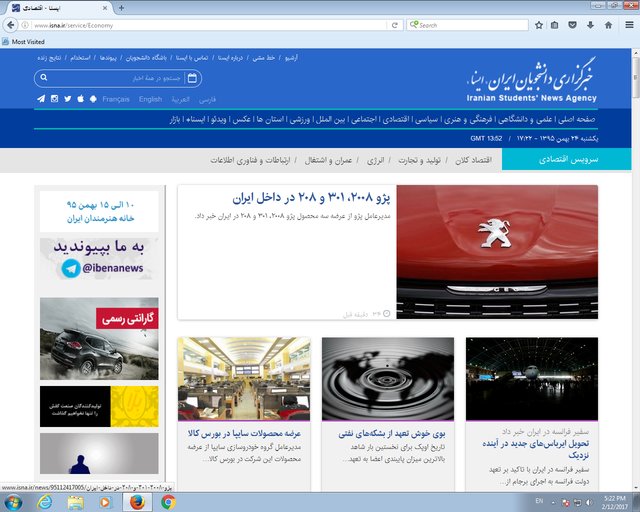Switch site language to Français
The height and width of the screenshot is (512, 640).
click(116, 99)
